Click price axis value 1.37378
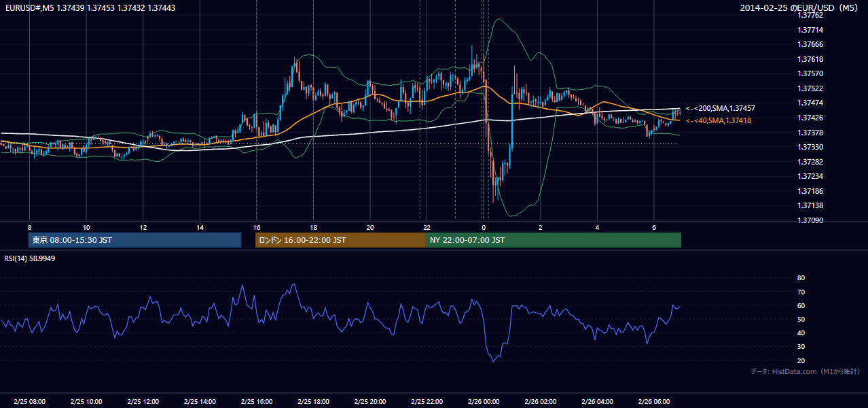The image size is (868, 408). point(810,133)
